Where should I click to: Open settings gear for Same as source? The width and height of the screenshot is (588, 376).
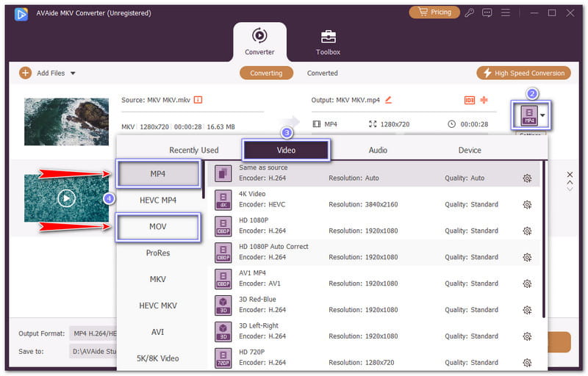click(x=527, y=178)
